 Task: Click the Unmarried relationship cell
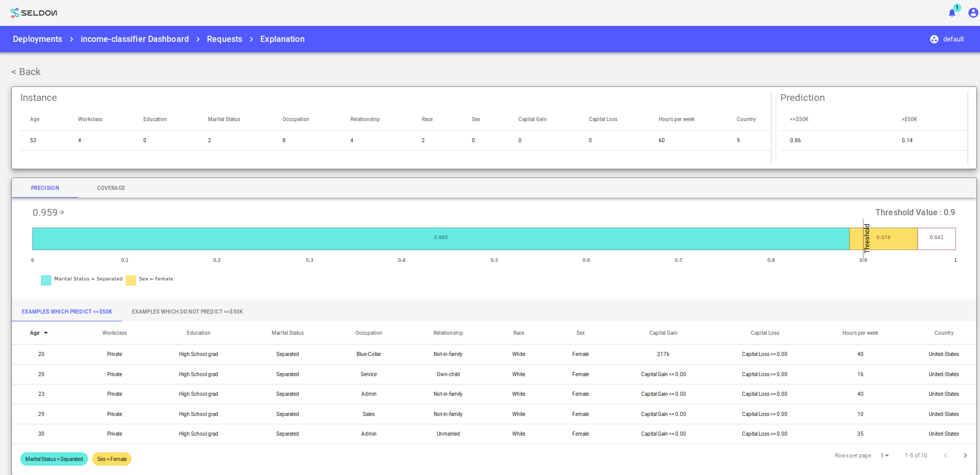(448, 434)
